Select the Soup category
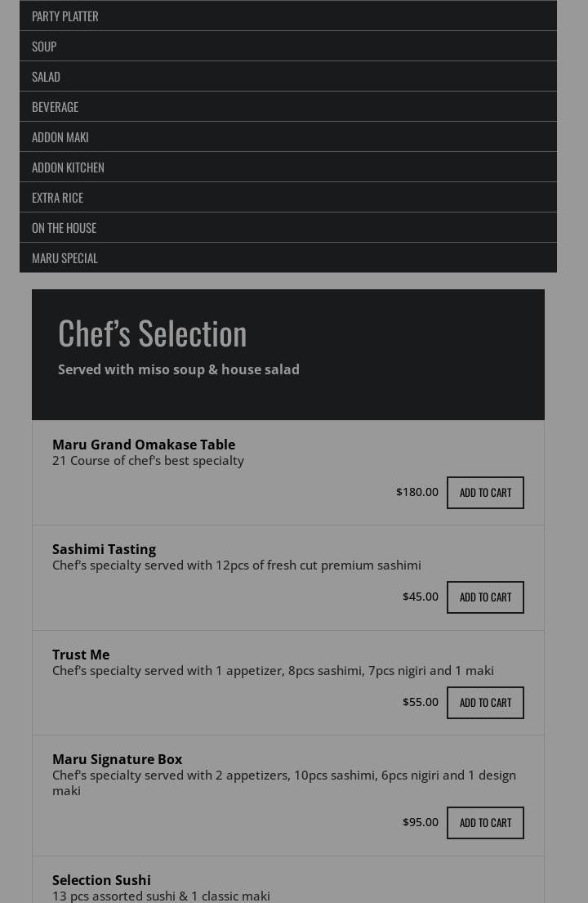 coord(44,47)
